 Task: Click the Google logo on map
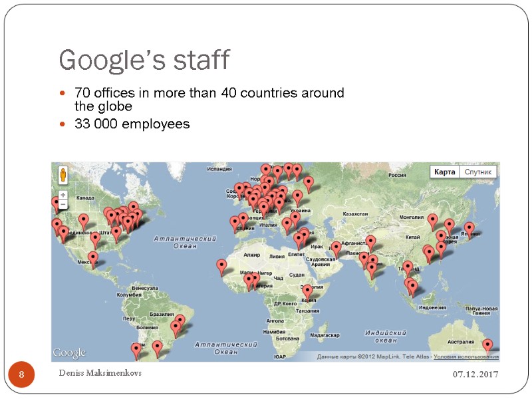click(x=69, y=352)
